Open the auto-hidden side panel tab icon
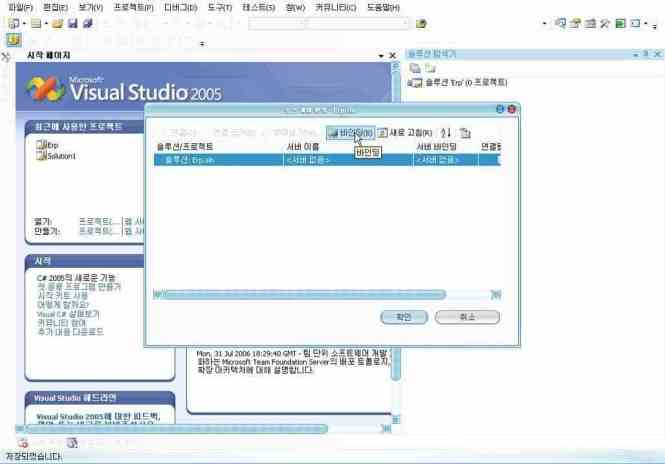This screenshot has width=665, height=464. pyautogui.click(x=6, y=57)
